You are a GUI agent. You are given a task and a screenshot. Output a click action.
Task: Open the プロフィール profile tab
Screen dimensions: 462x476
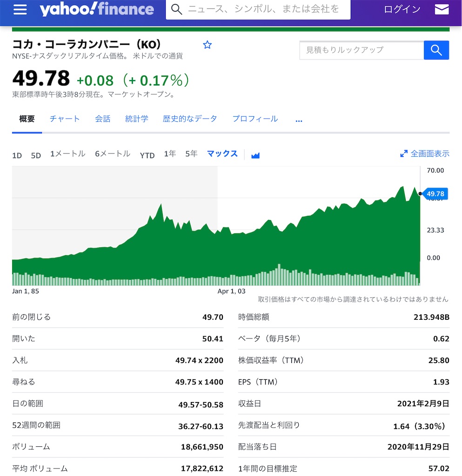click(x=255, y=119)
